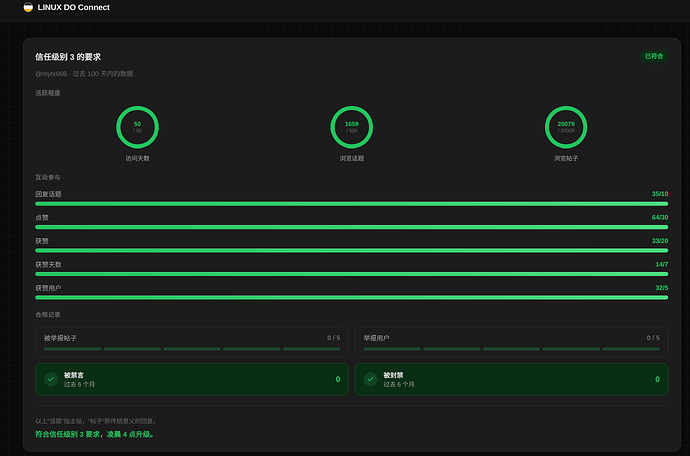
Task: Select the 访问天数 50/50 ring gauge
Action: [x=137, y=127]
